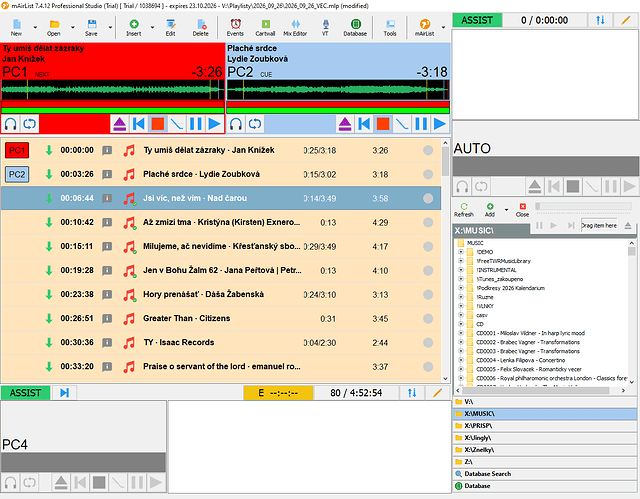Screen dimensions: 640x499
Task: Start PC2 player with play button
Action: click(440, 124)
